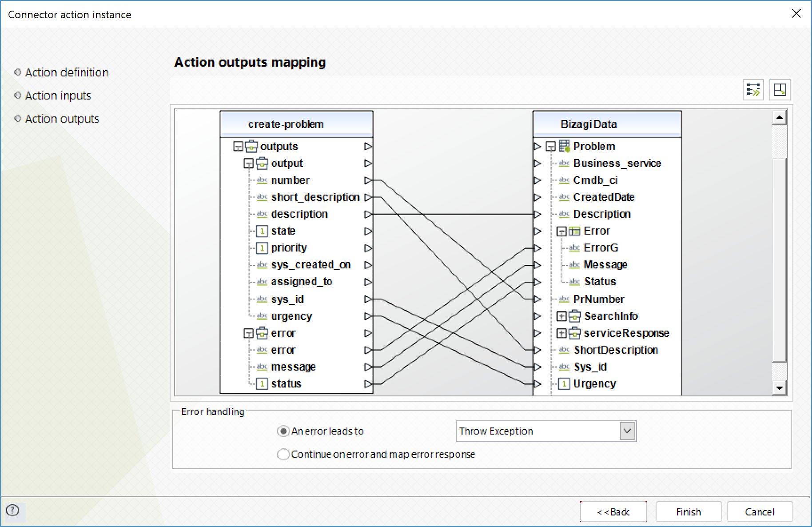This screenshot has height=527, width=812.
Task: Select the Message attribute in Error
Action: coord(605,265)
